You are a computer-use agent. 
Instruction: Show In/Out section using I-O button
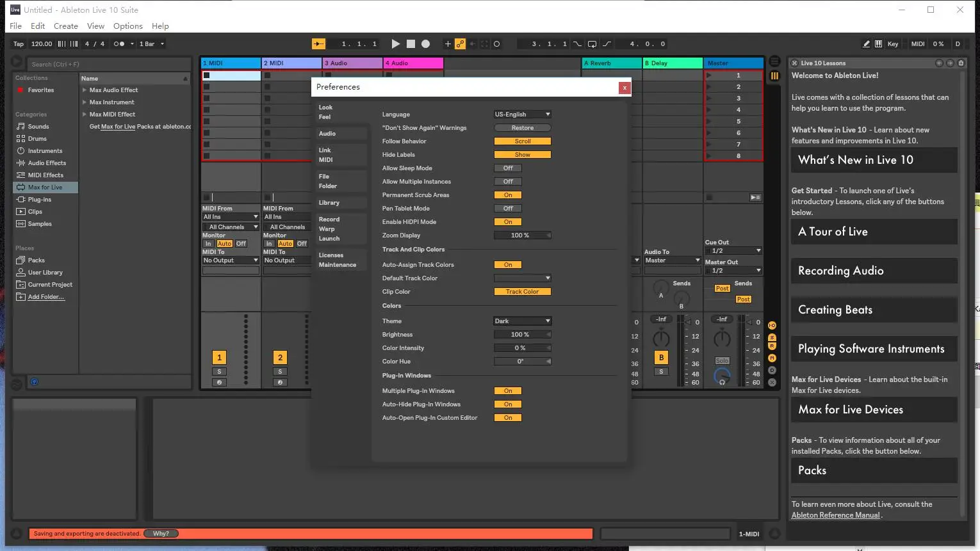772,325
